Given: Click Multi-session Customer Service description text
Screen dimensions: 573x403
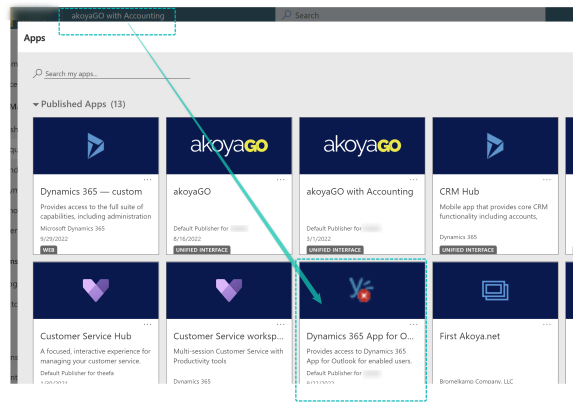Looking at the screenshot, I should [228, 356].
